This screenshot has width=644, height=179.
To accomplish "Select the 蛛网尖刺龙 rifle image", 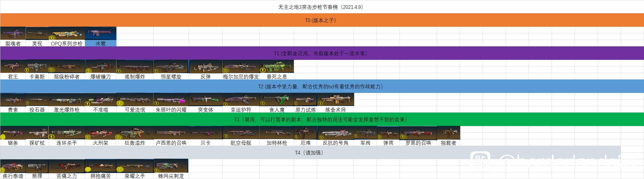I will pos(171,166).
